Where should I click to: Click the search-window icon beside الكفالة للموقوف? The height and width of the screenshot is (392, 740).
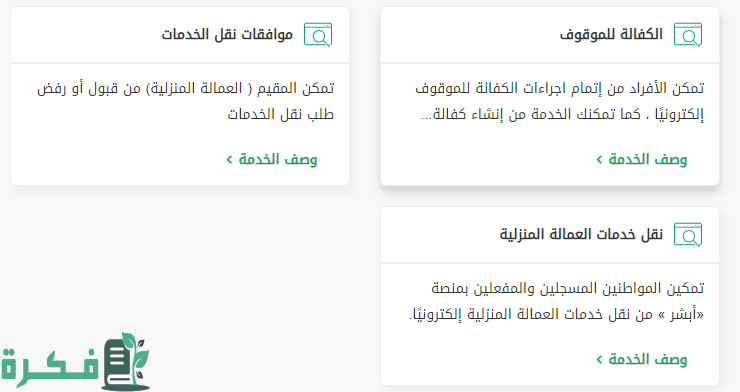(688, 34)
